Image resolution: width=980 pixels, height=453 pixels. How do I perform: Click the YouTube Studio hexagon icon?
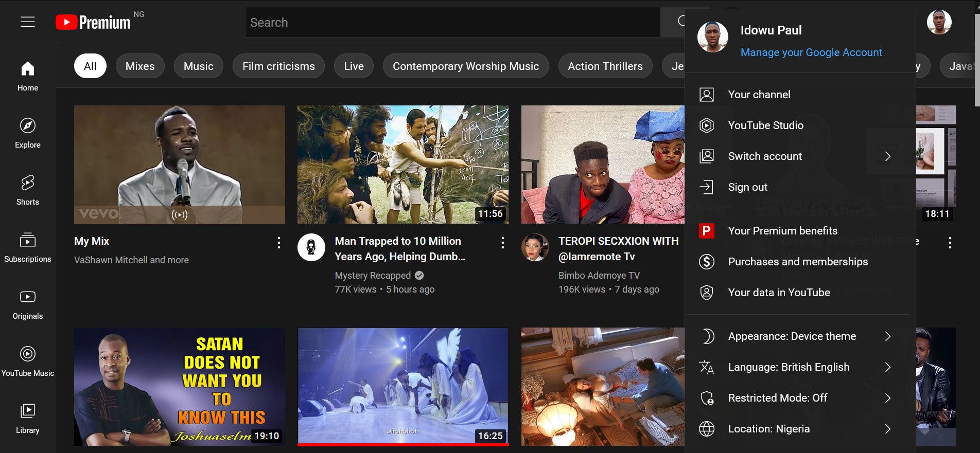point(707,125)
